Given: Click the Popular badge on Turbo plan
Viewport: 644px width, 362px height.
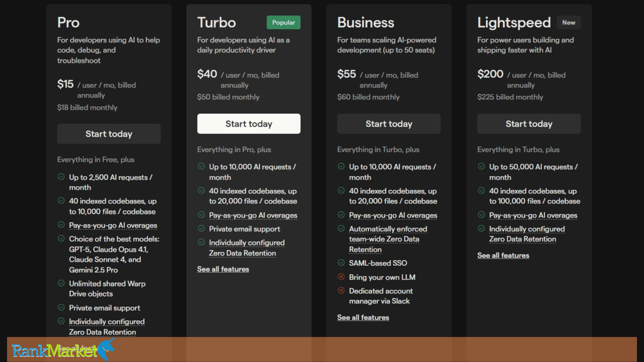Looking at the screenshot, I should click(283, 22).
